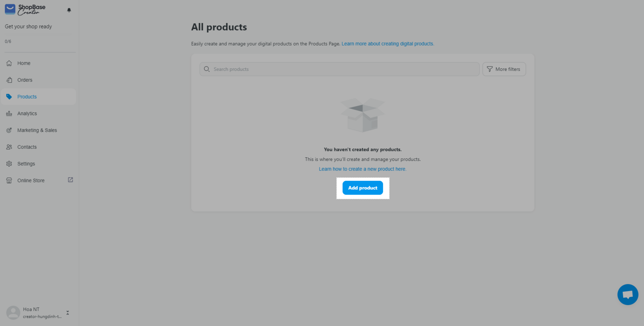Click the Add product button
This screenshot has width=644, height=326.
pyautogui.click(x=363, y=188)
